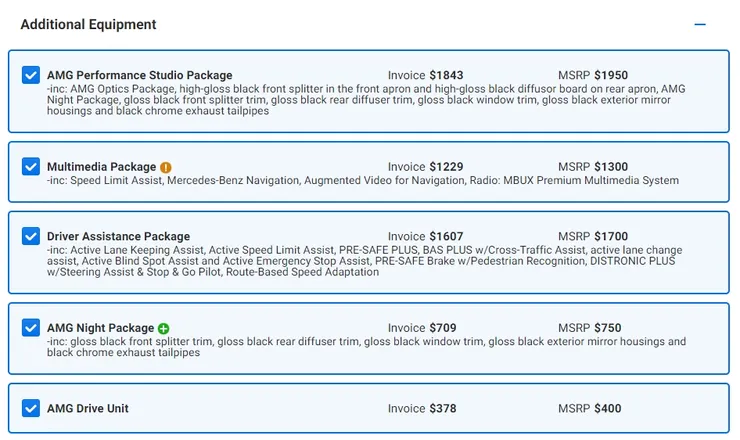Deselect the AMG Night Package checkbox

[x=31, y=328]
